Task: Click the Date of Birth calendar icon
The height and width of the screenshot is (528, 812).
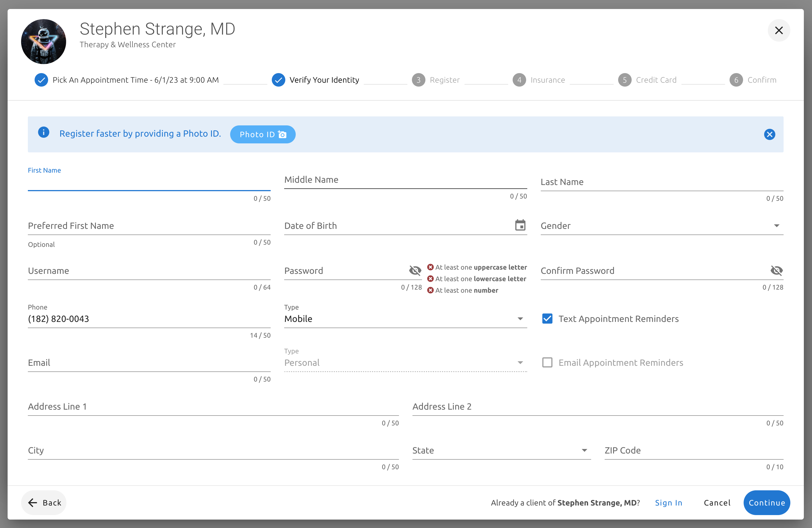Action: pyautogui.click(x=520, y=225)
